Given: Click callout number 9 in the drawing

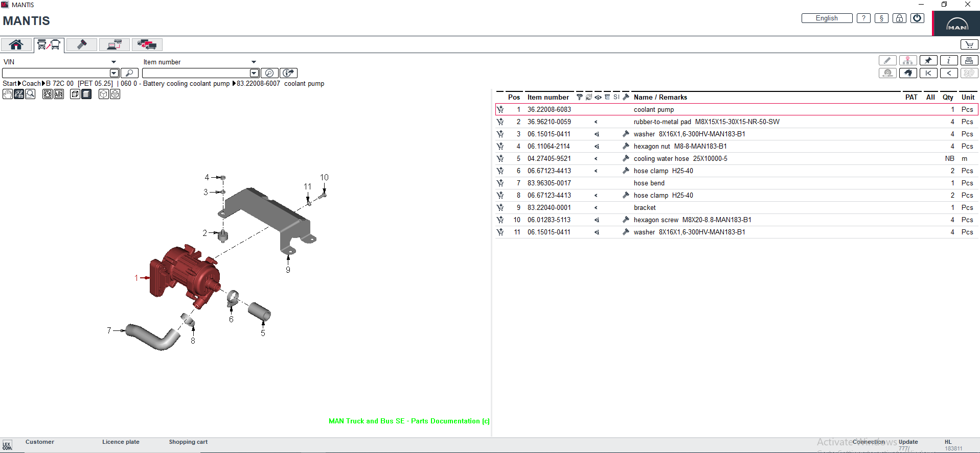Looking at the screenshot, I should click(288, 270).
